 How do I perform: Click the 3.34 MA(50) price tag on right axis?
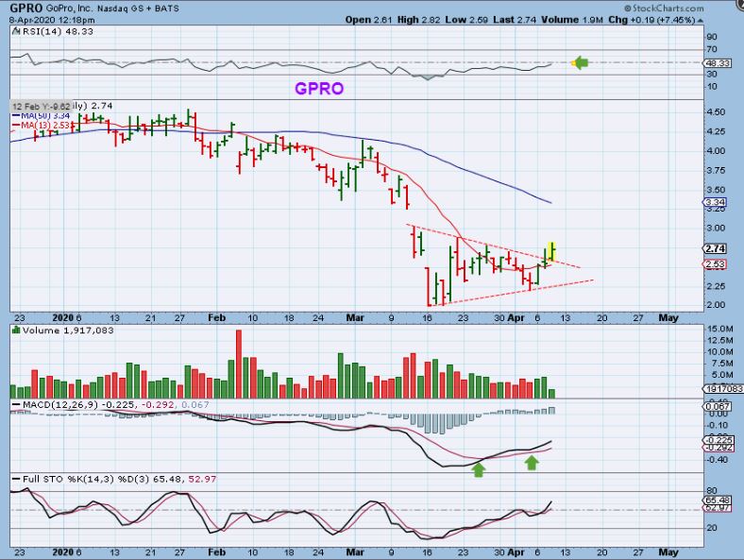tap(714, 203)
